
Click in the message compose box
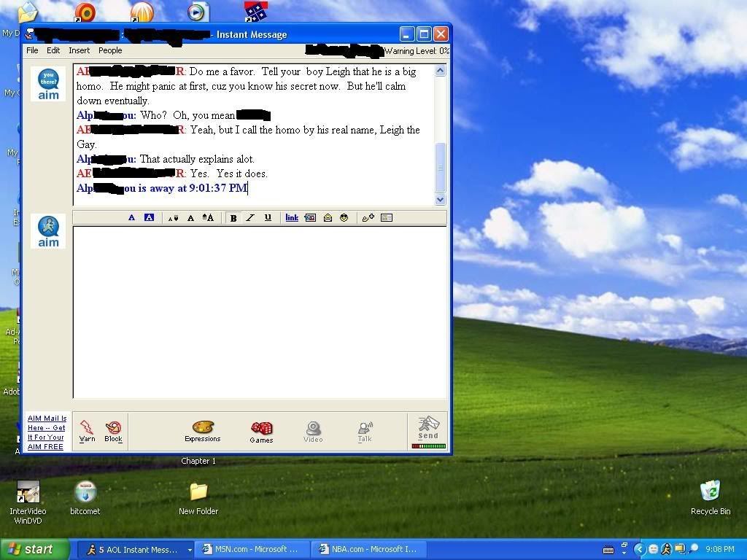tap(260, 312)
